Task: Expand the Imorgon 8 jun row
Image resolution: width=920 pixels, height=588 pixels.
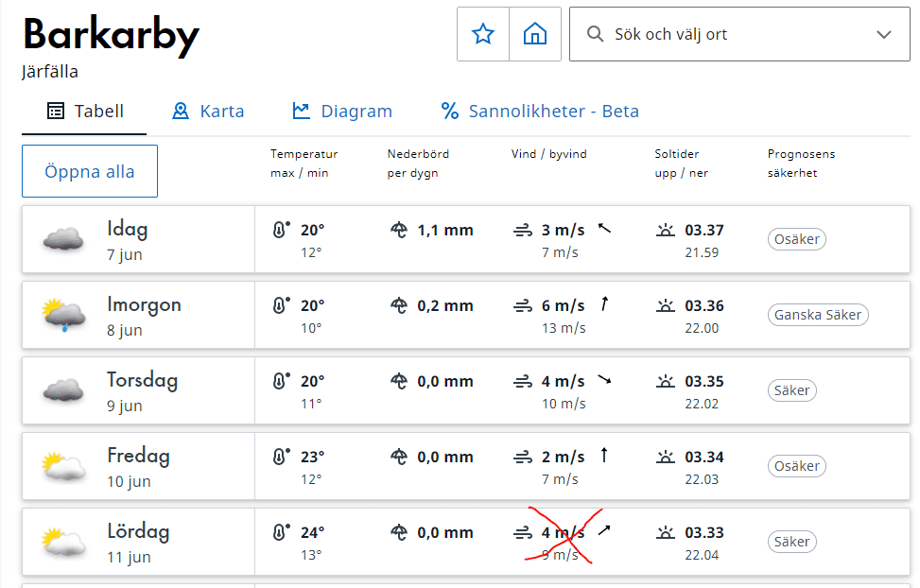Action: pos(466,315)
